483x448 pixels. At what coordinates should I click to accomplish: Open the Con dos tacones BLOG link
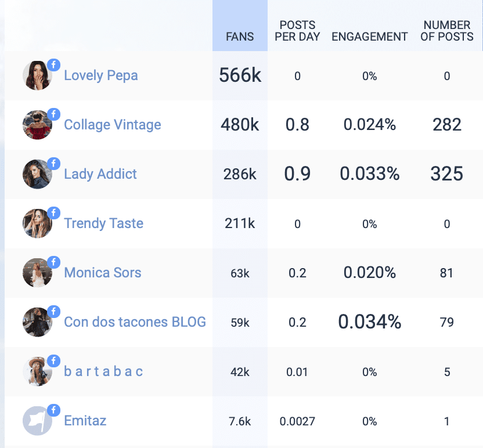[135, 322]
